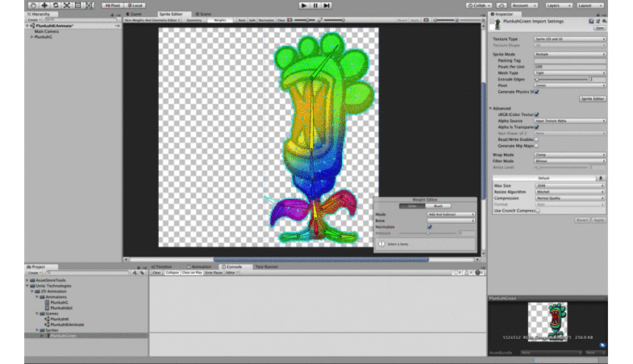
Task: Select the Rect transform tool
Action: 78,6
